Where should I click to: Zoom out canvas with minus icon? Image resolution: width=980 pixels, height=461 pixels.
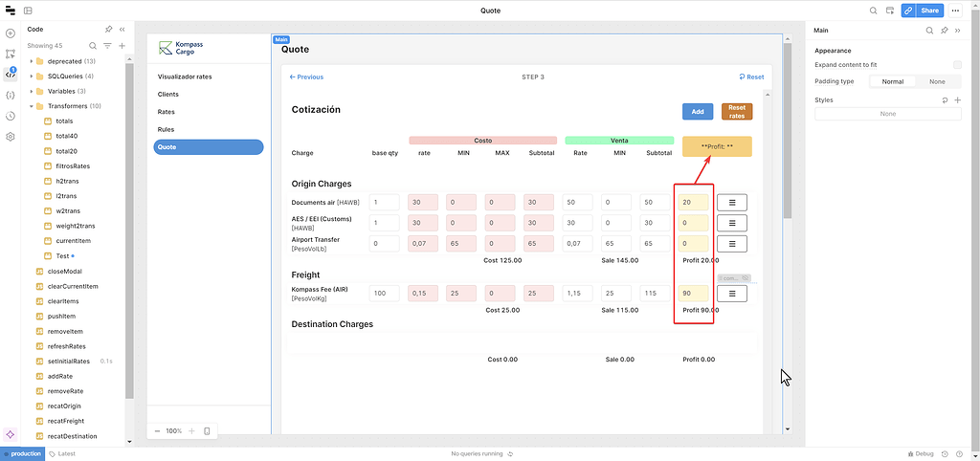[157, 431]
